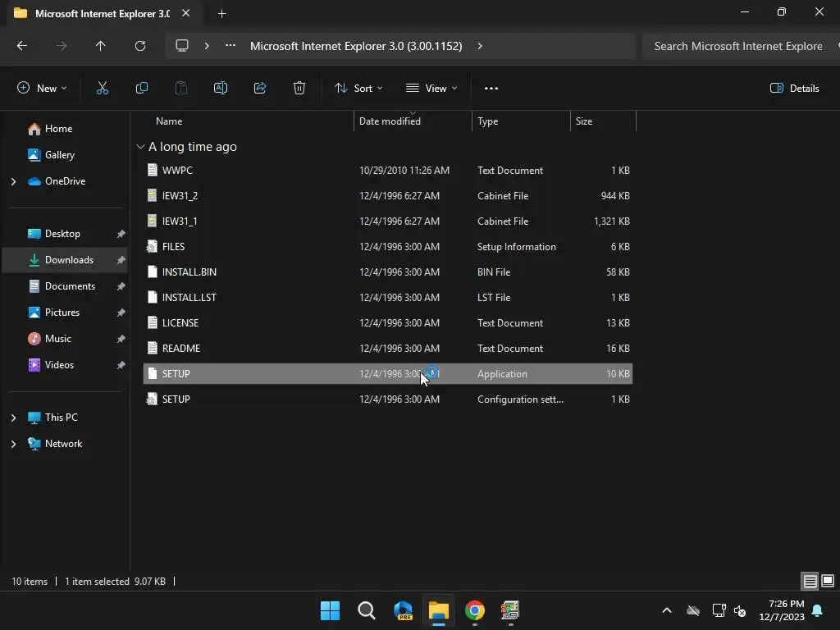Open the Sort dropdown
Screen dimensions: 840x630
point(358,89)
